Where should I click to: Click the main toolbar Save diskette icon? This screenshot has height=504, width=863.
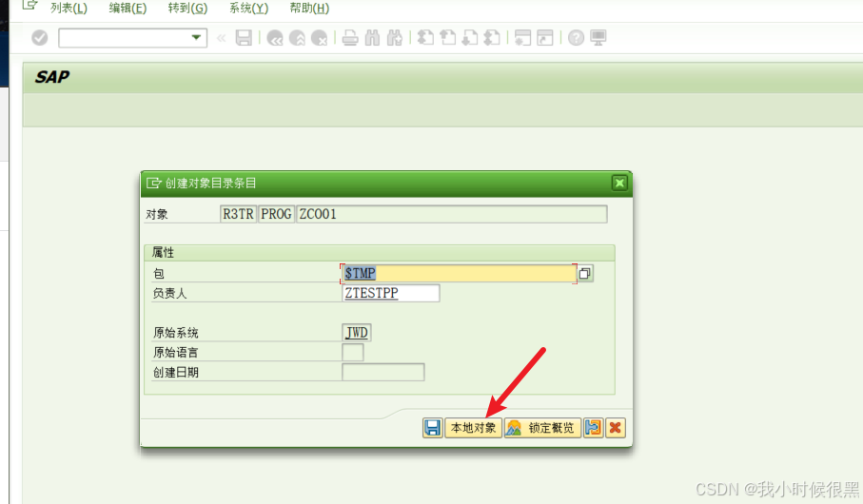[244, 37]
